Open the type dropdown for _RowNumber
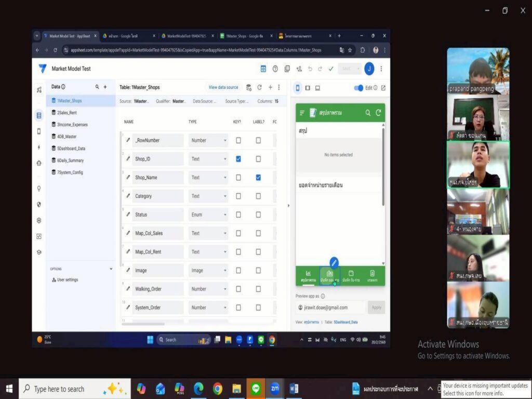The height and width of the screenshot is (399, 532). pos(208,140)
